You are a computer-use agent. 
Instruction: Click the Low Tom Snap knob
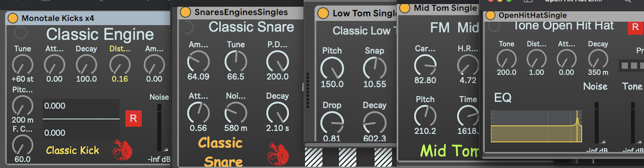[x=375, y=69]
